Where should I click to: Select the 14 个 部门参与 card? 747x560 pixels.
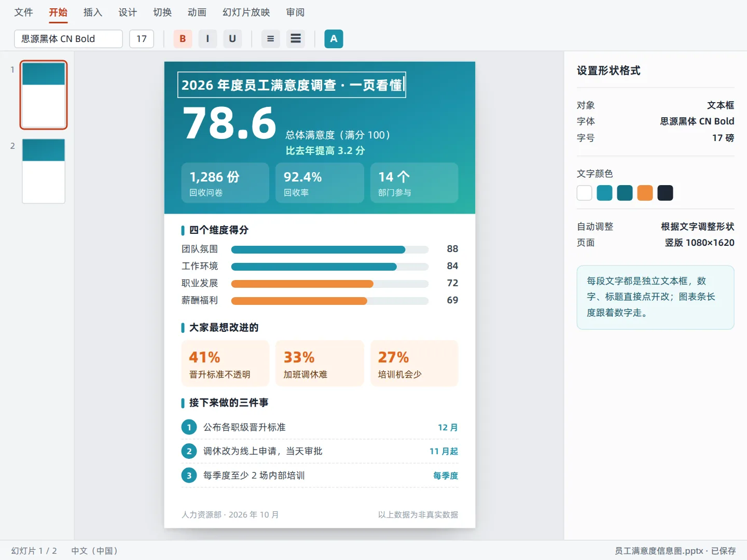(x=414, y=183)
